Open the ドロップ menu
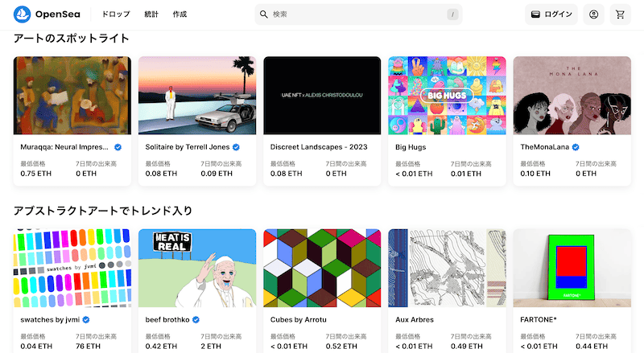 116,14
